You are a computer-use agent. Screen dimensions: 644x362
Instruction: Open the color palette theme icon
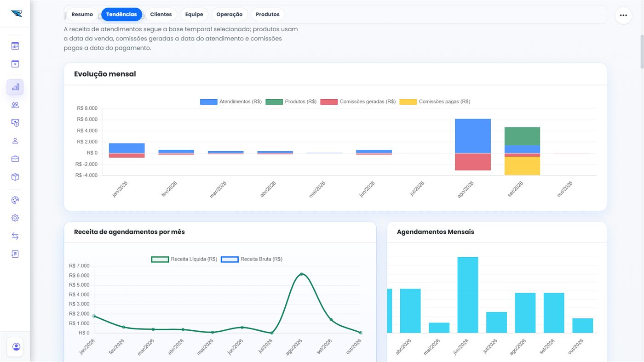pos(15,200)
